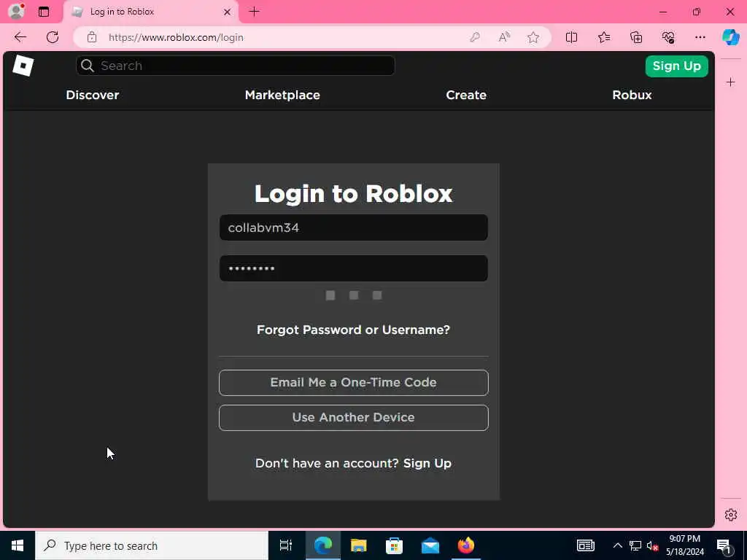747x560 pixels.
Task: Click the muted volume tray icon
Action: (x=652, y=545)
